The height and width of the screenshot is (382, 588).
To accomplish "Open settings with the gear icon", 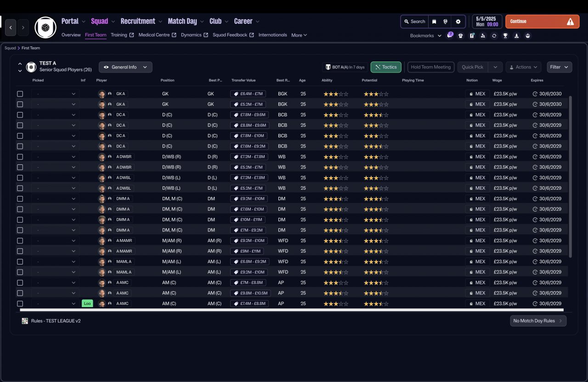I will [x=458, y=22].
